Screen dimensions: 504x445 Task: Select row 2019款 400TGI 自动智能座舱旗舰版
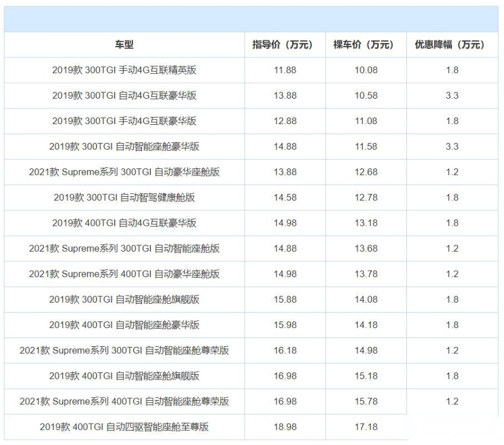(x=251, y=376)
